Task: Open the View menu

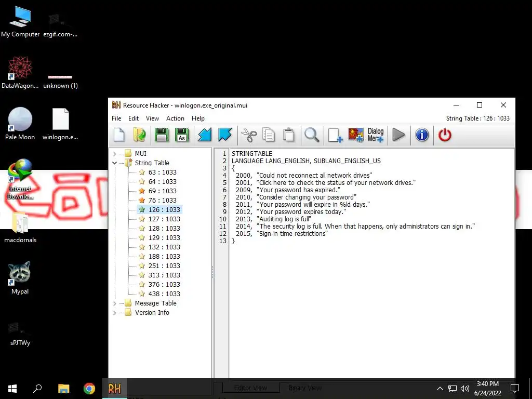Action: (x=152, y=118)
